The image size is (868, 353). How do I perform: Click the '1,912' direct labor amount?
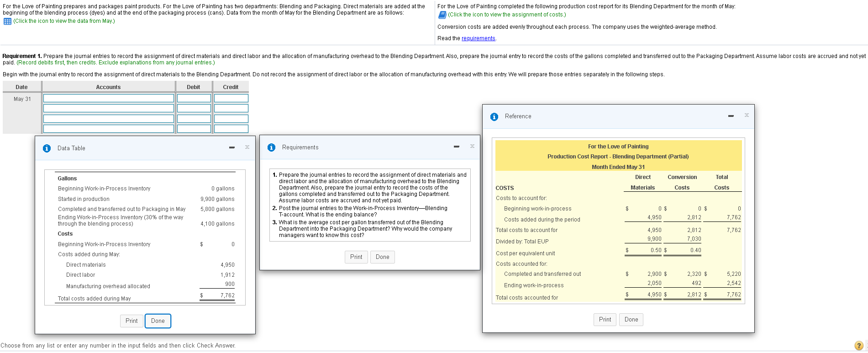pyautogui.click(x=227, y=275)
